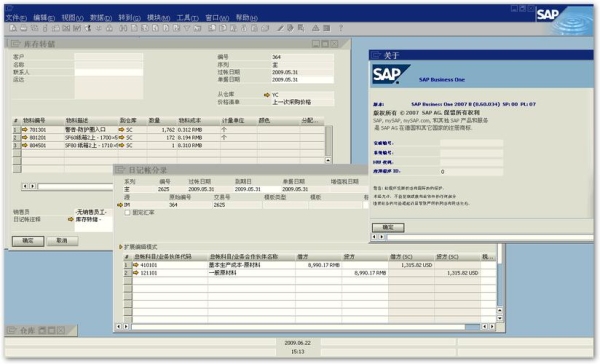Click 确定 in the 关于 window
The width and height of the screenshot is (600, 364).
pos(388,227)
